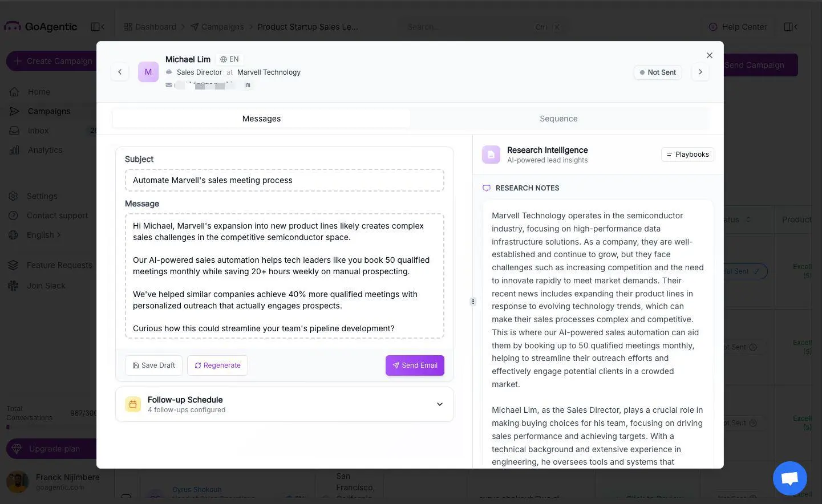Regenerate the email message
The width and height of the screenshot is (822, 504).
click(x=217, y=365)
